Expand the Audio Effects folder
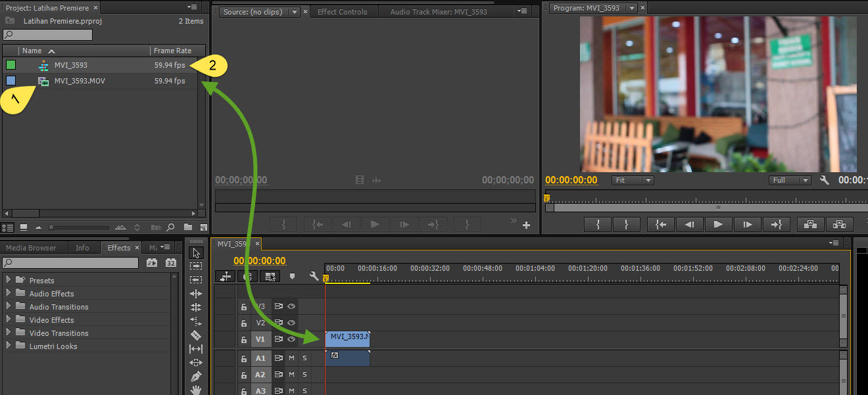 pos(9,293)
